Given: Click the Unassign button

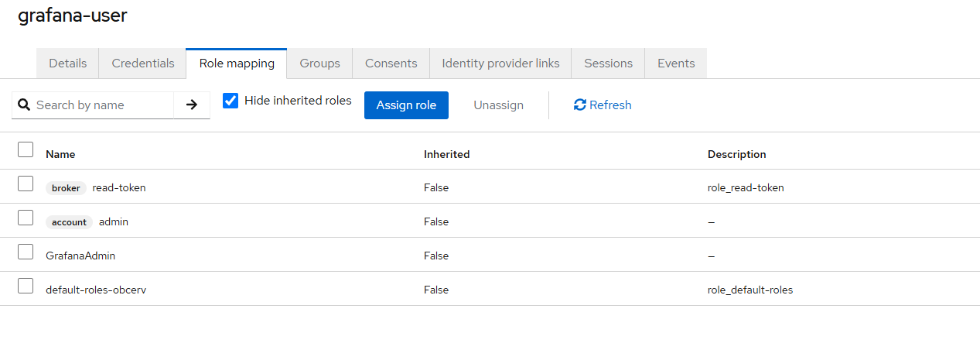Looking at the screenshot, I should pyautogui.click(x=498, y=105).
